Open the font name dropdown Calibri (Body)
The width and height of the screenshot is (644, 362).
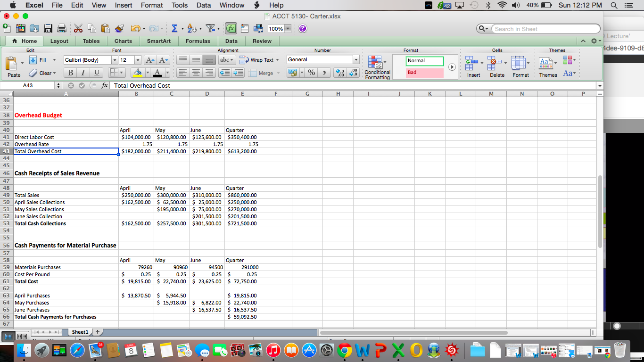115,60
